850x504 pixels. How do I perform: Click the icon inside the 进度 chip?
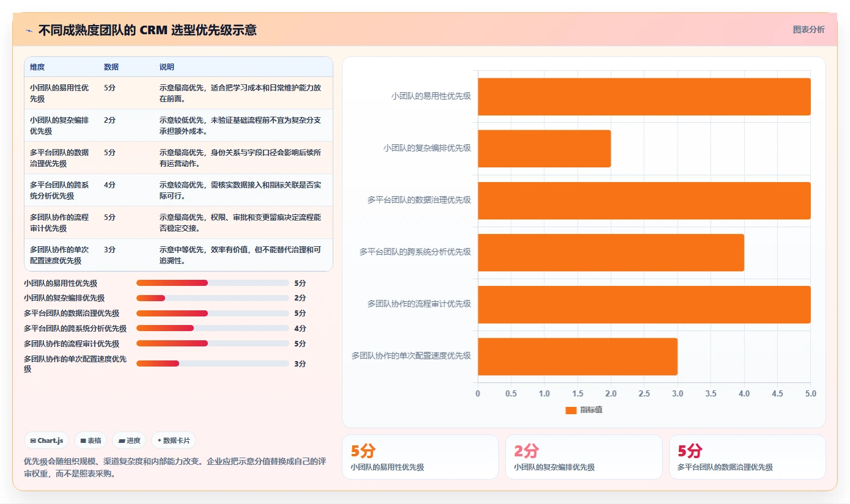[x=122, y=440]
